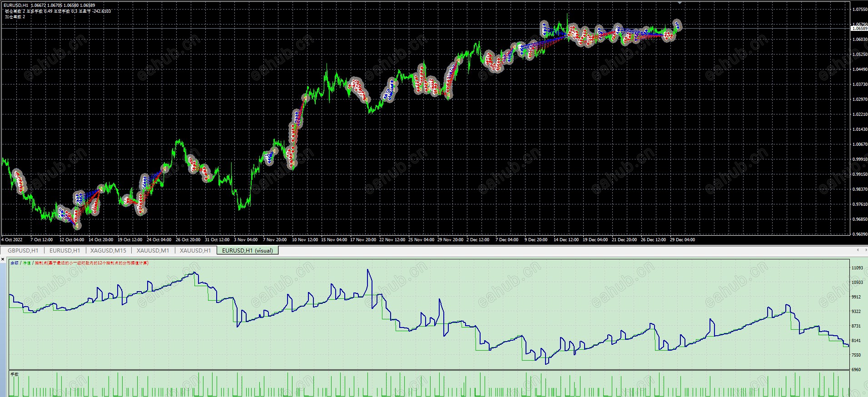
Task: Show the XAUUSD,H1 chart tab
Action: [x=195, y=250]
